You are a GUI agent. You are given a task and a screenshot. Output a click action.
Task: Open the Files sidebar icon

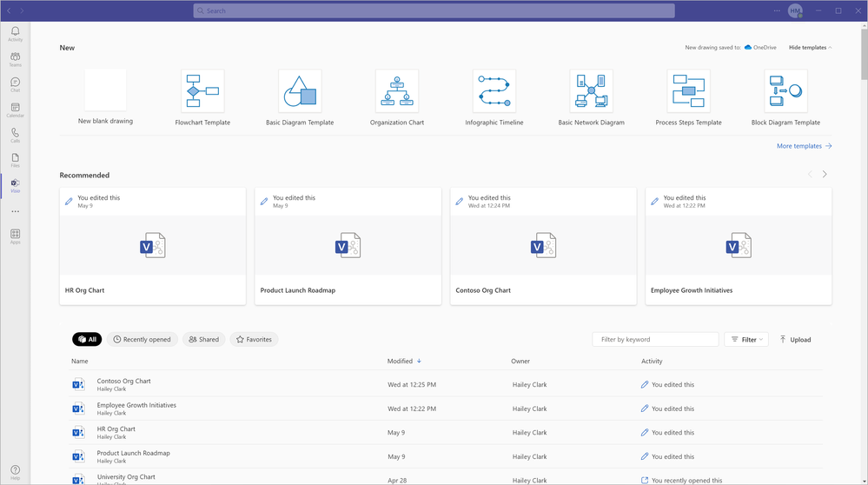click(x=15, y=161)
